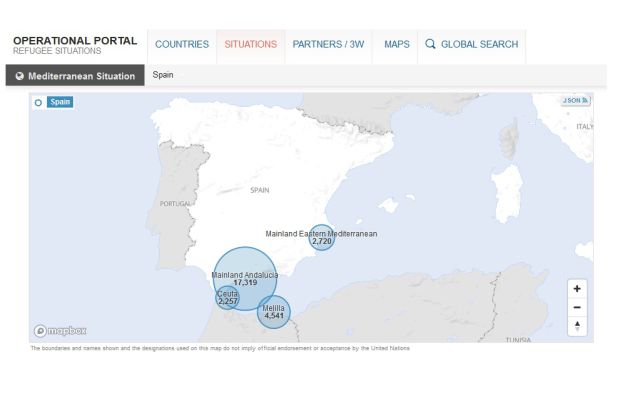Open the Situations tab

pyautogui.click(x=251, y=45)
